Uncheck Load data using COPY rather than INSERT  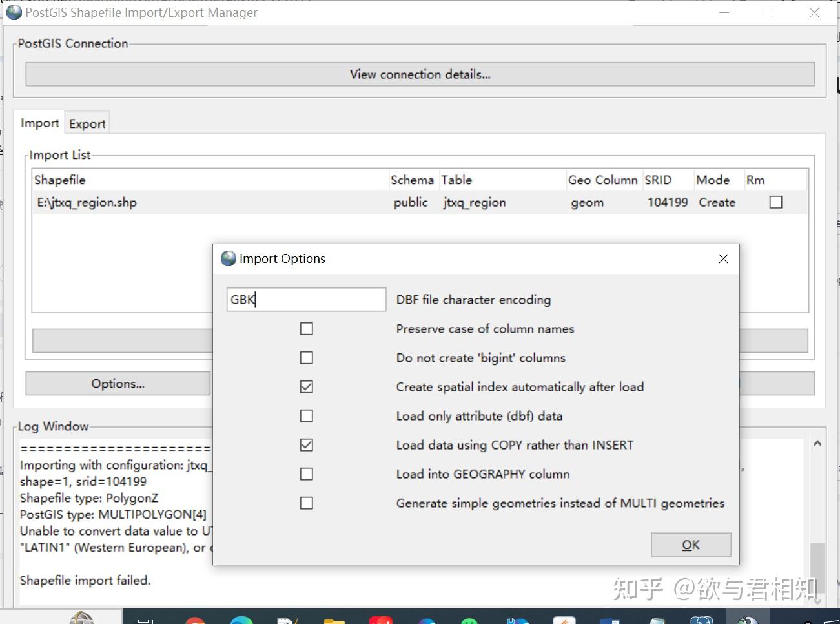tap(307, 445)
